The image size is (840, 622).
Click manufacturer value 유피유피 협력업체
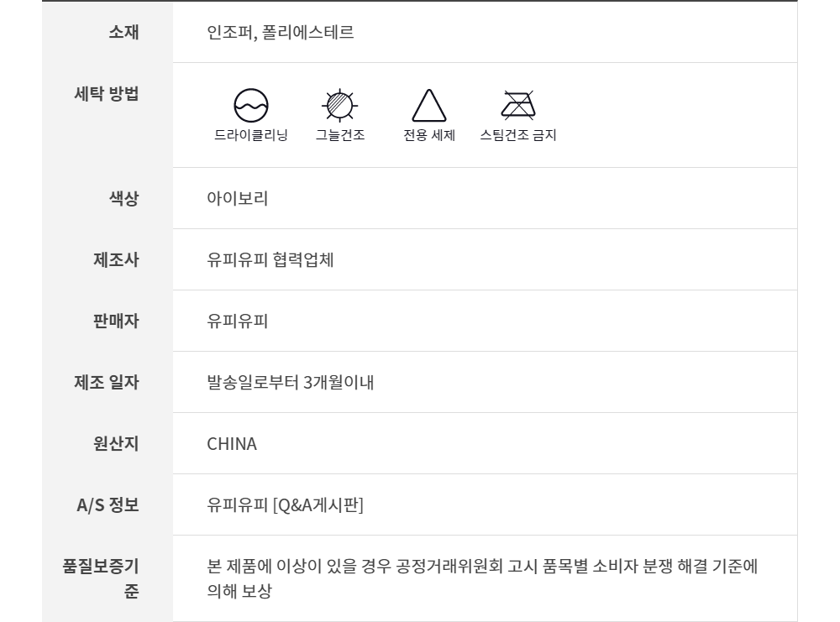[x=270, y=260]
